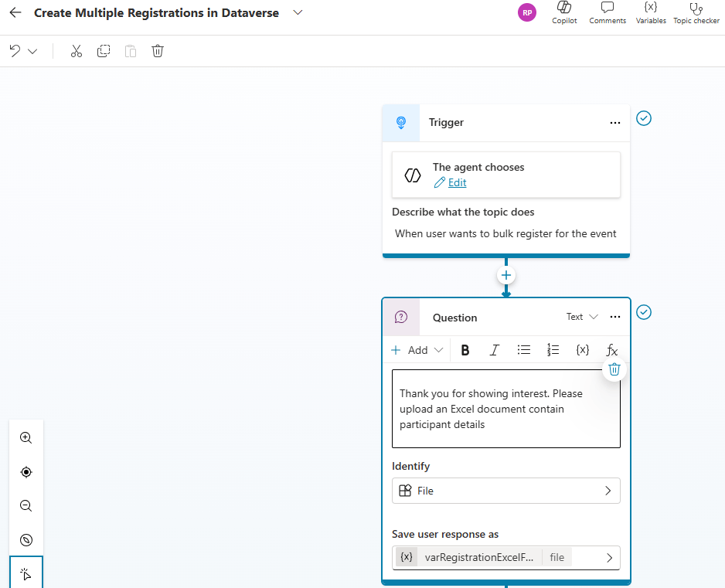Open the Comments pane
The image size is (725, 588).
point(608,12)
